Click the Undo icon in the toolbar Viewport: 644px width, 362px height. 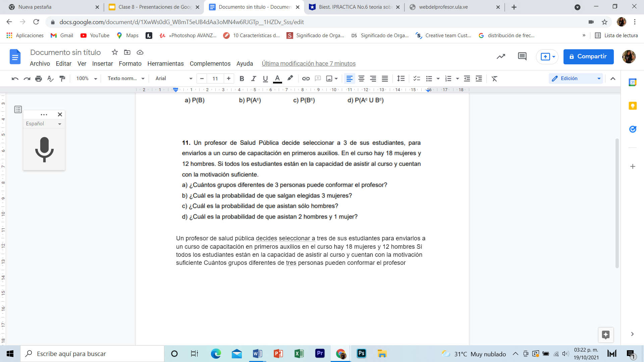15,78
